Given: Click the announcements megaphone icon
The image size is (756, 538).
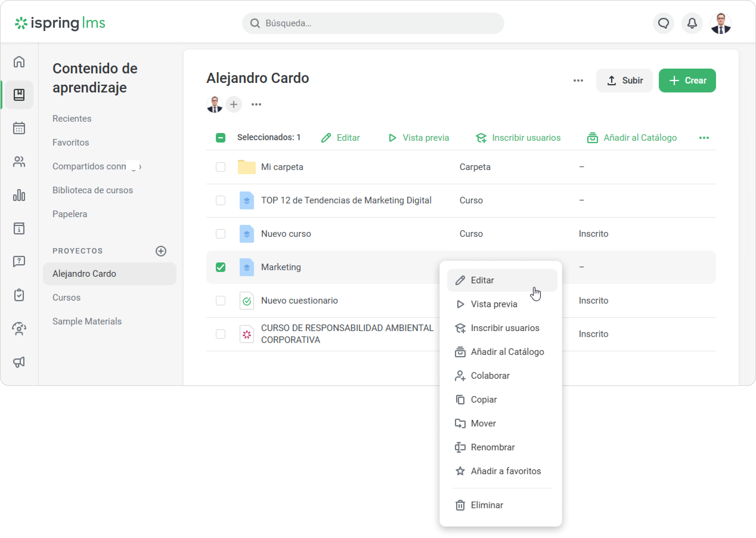Looking at the screenshot, I should pyautogui.click(x=19, y=362).
